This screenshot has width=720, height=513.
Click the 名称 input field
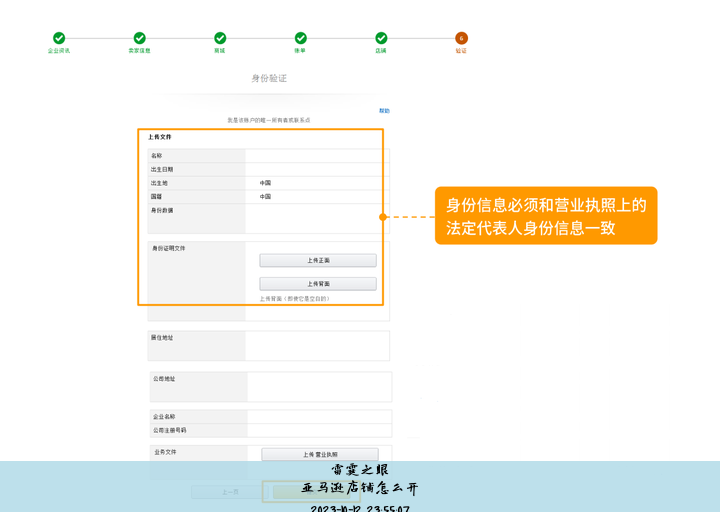(x=315, y=156)
